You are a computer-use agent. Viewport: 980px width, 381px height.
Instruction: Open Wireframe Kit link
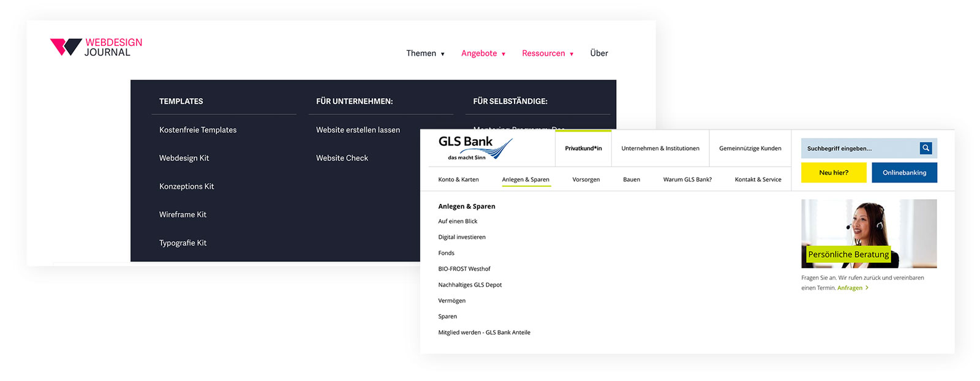pyautogui.click(x=183, y=214)
